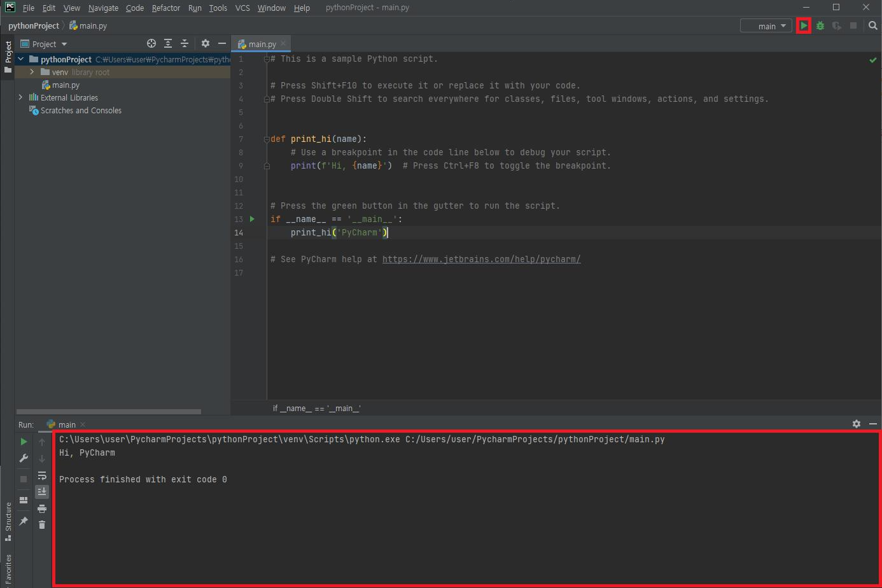Click main.py breadcrumb in navigation bar
Image resolution: width=882 pixels, height=588 pixels.
[x=88, y=26]
